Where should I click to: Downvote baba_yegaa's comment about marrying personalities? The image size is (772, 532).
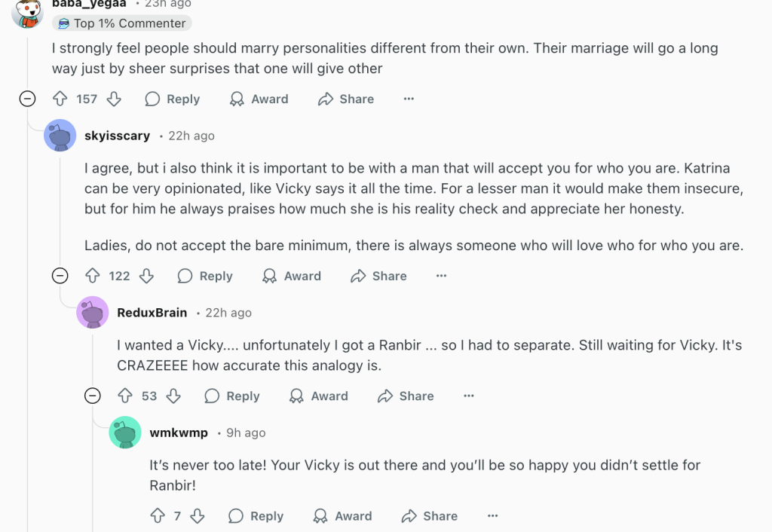tap(114, 99)
